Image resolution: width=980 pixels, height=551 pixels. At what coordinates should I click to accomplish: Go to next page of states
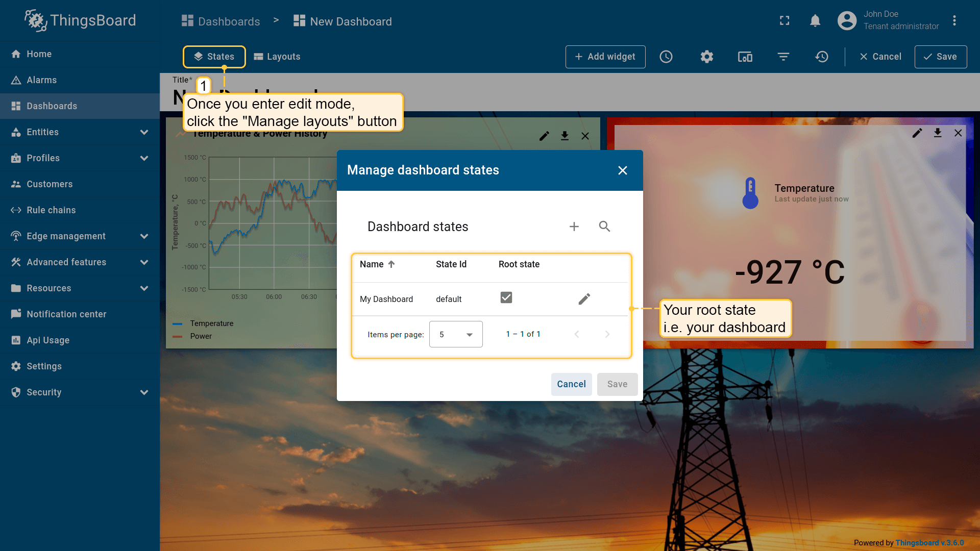(x=607, y=334)
